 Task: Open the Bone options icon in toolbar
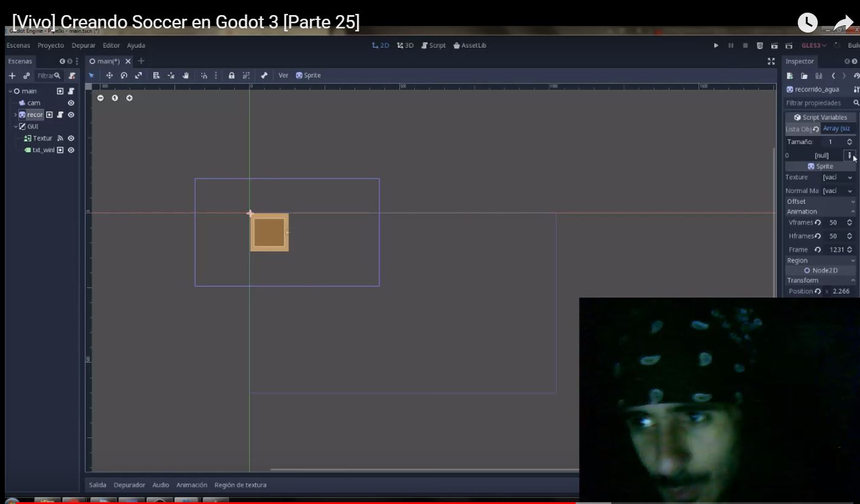264,75
